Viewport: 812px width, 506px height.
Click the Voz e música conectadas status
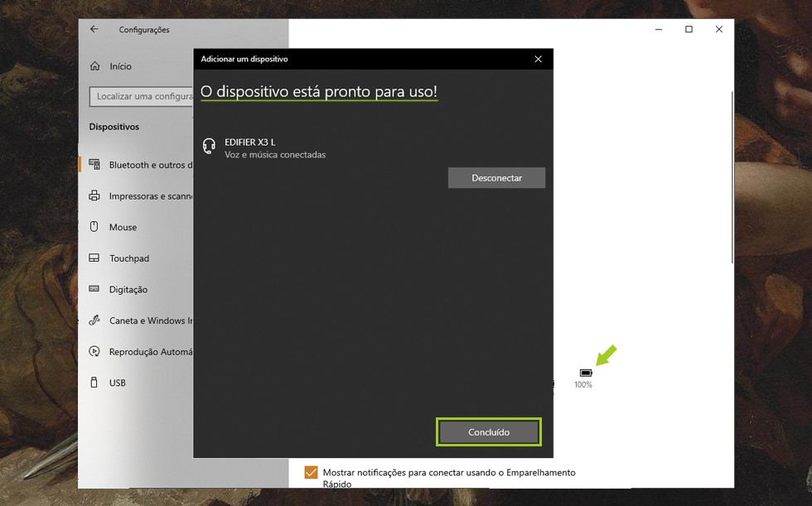coord(275,155)
